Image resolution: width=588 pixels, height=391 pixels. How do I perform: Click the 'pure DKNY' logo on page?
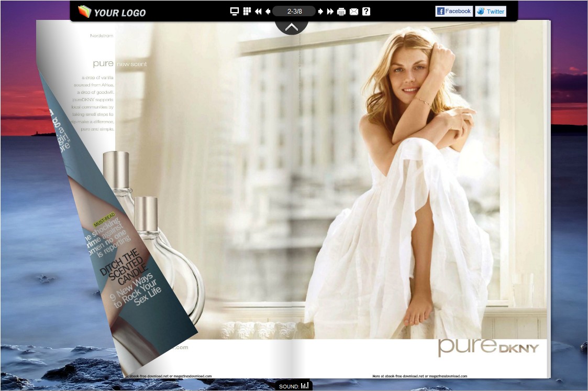(x=488, y=347)
